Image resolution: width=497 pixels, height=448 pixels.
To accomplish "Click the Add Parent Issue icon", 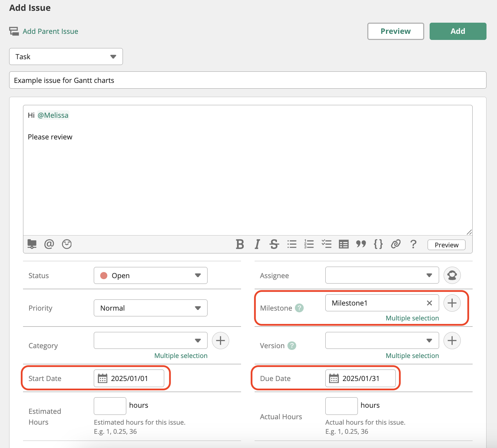I will point(14,31).
